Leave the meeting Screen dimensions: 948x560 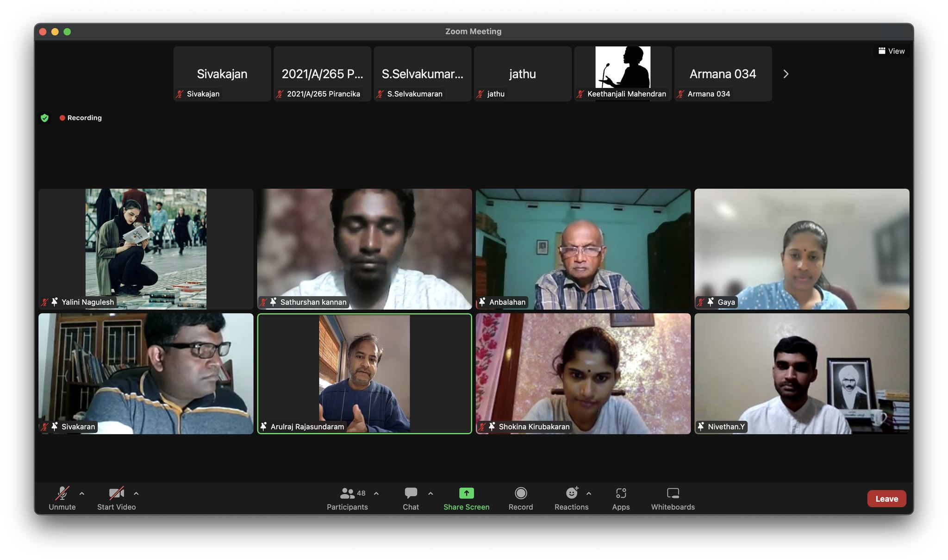[886, 498]
